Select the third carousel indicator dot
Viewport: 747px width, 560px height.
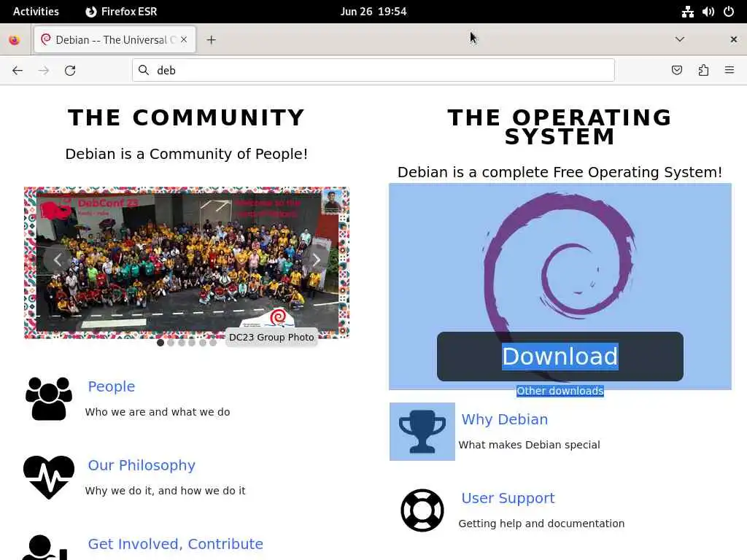pos(182,343)
